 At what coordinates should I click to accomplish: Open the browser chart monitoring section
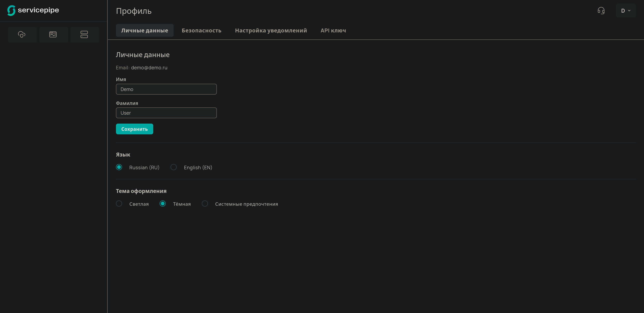coord(53,34)
